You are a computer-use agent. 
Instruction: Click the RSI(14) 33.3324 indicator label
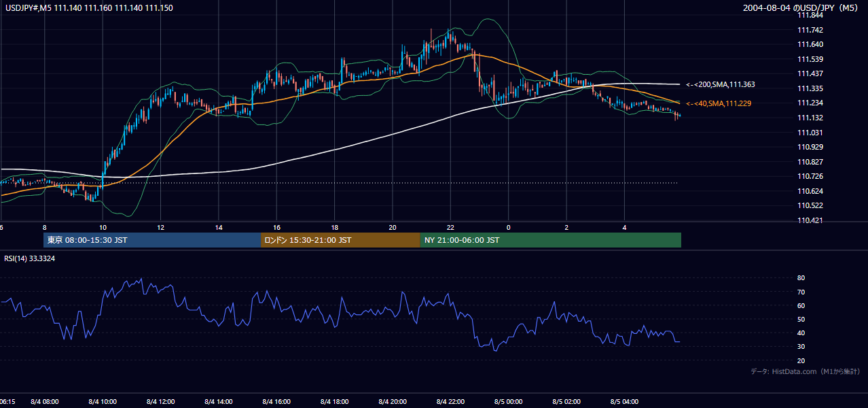click(30, 258)
